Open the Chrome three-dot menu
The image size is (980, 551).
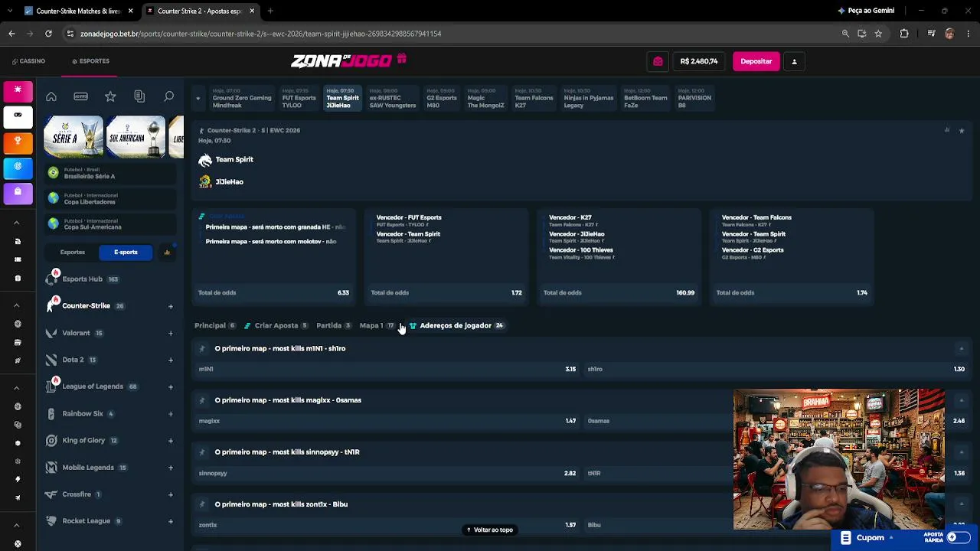click(x=967, y=34)
